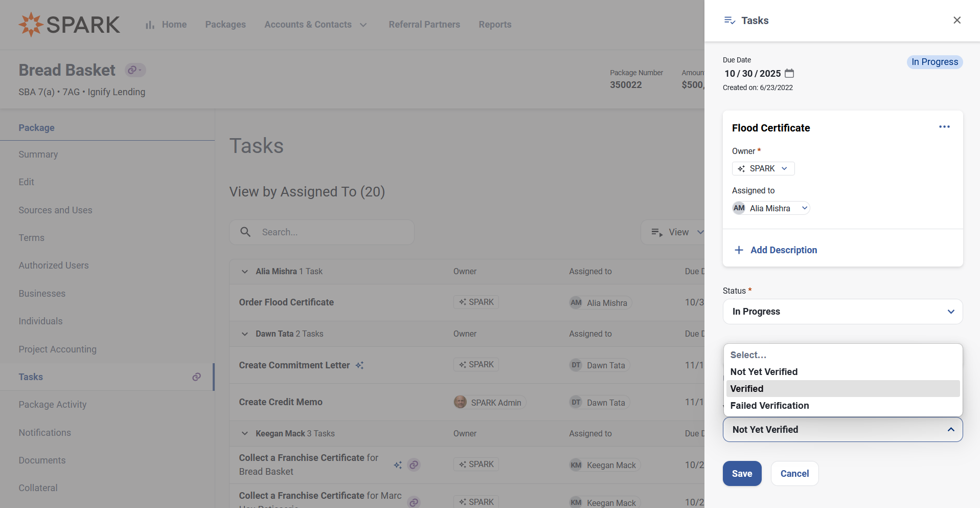The image size is (980, 508).
Task: Select Verified from the dropdown list
Action: pyautogui.click(x=842, y=389)
